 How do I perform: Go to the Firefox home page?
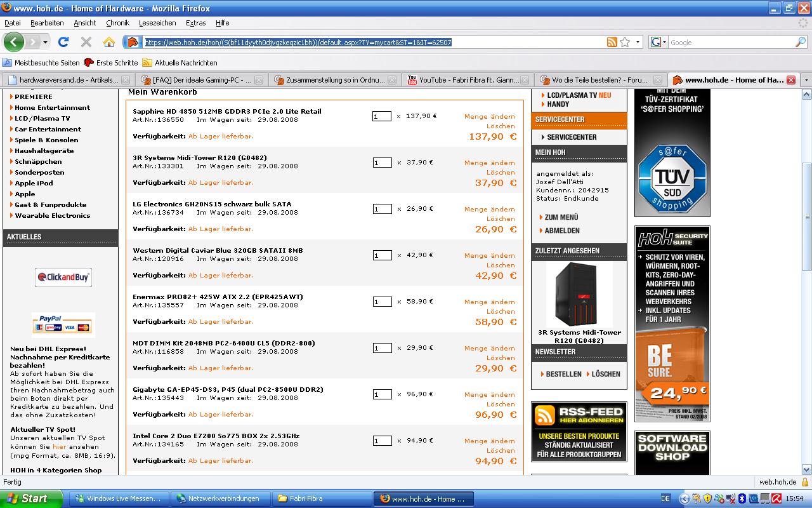click(109, 42)
